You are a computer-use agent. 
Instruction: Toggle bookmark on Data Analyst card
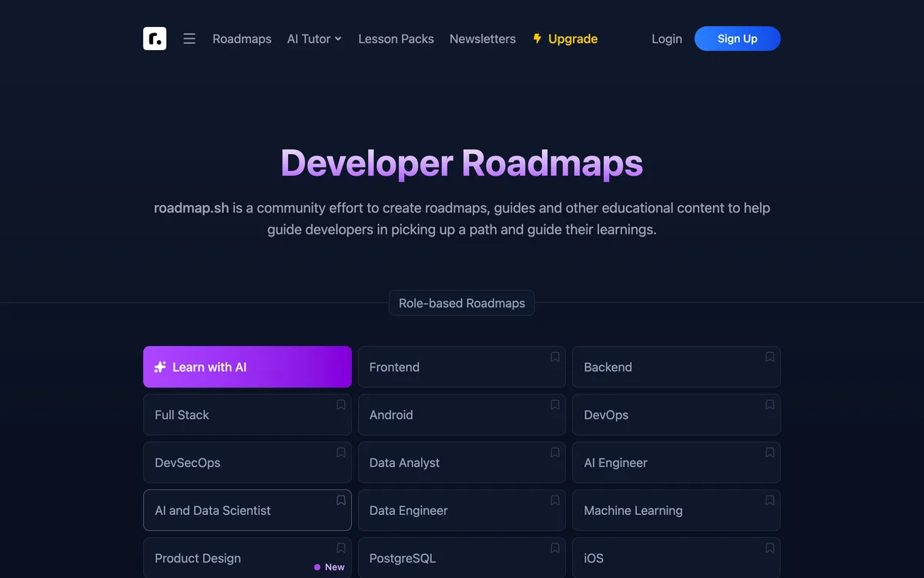point(555,452)
